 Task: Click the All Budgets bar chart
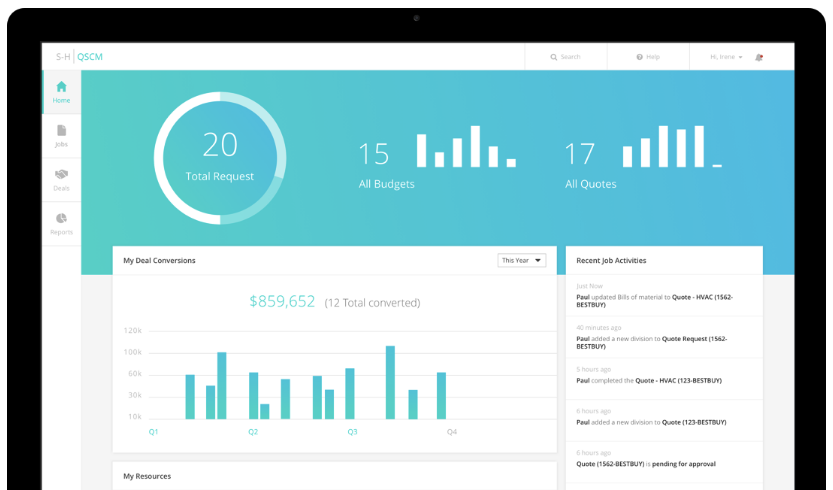466,146
